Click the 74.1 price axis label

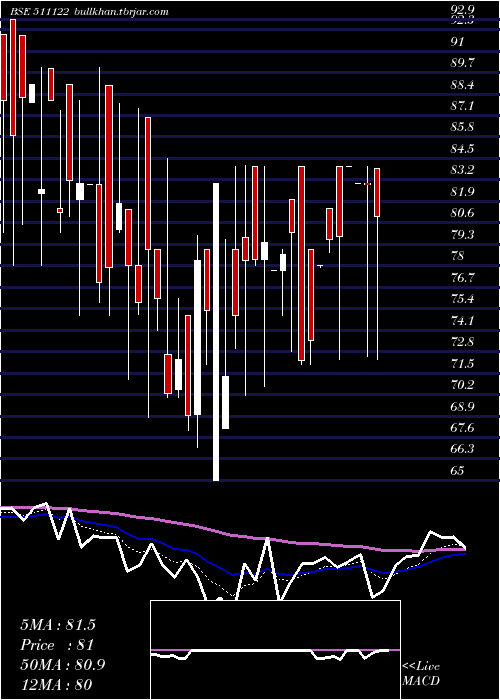(x=462, y=321)
